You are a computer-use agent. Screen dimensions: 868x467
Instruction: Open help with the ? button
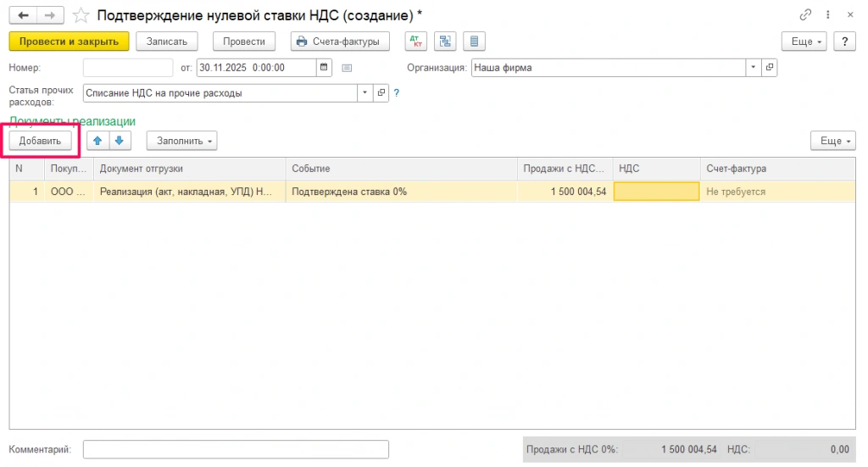845,42
